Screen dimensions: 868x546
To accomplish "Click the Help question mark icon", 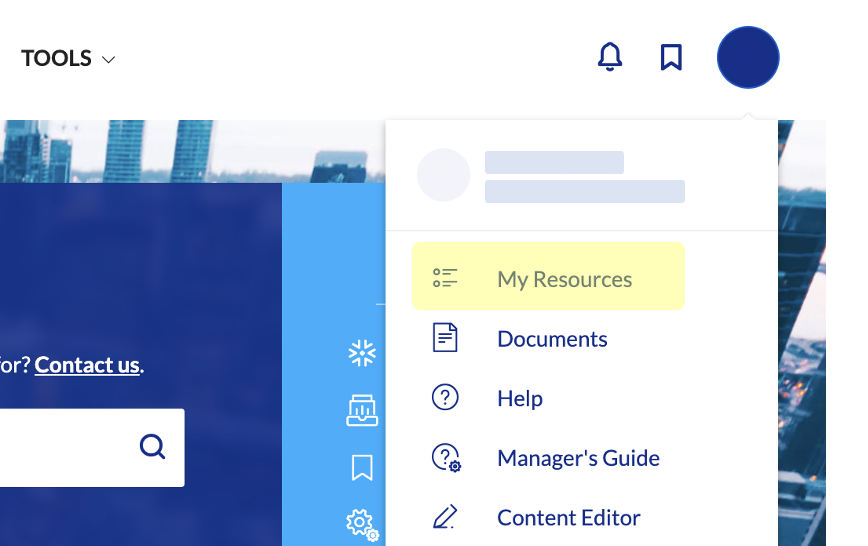I will [445, 397].
